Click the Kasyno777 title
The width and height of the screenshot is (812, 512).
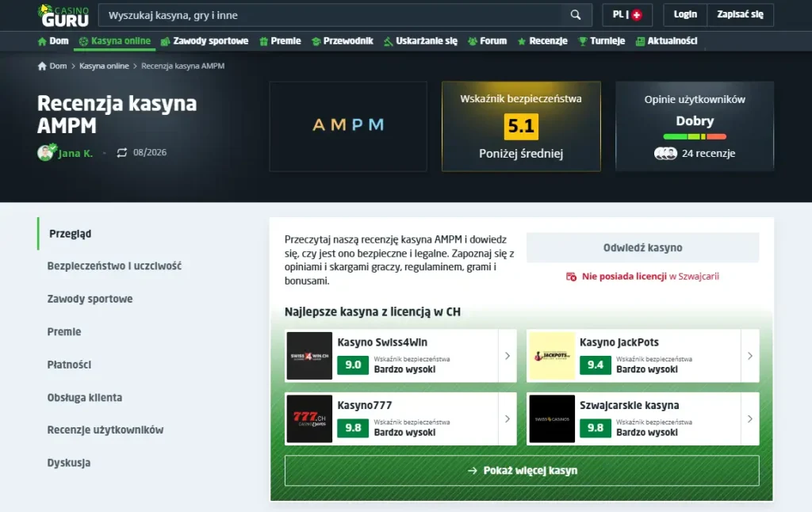365,405
